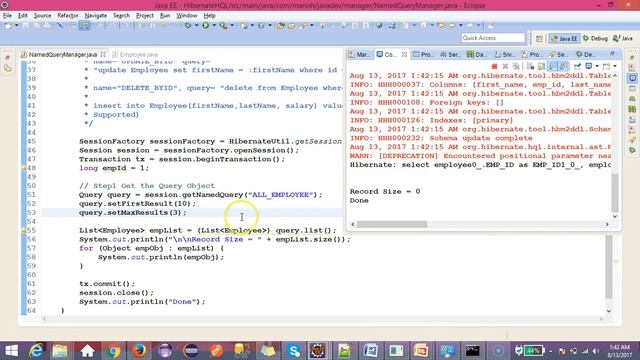Click the Run External Tools icon
Screen dimensions: 640x360
coord(223,25)
